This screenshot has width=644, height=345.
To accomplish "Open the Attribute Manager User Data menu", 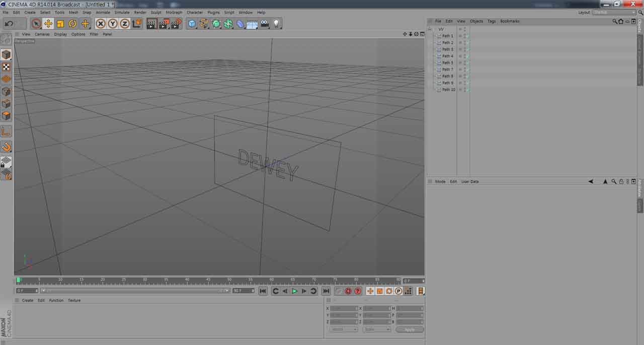I will point(470,181).
